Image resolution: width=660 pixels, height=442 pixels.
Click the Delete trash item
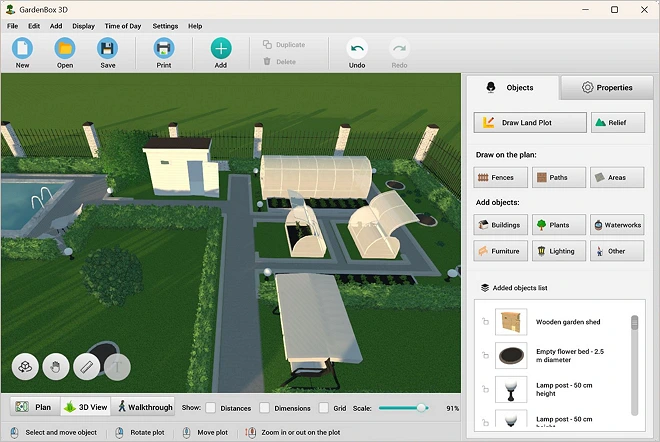coord(280,61)
